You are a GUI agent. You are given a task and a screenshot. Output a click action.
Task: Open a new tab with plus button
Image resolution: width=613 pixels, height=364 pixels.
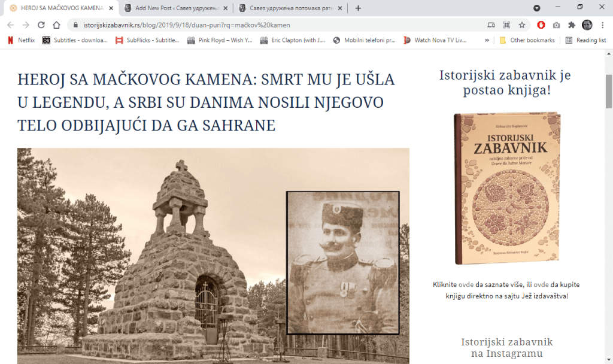[x=358, y=8]
